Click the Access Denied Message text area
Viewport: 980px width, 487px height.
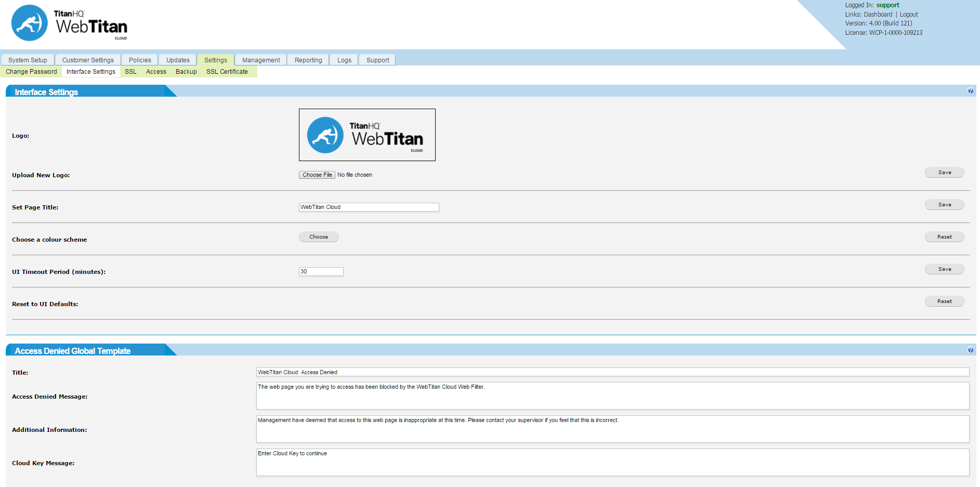(x=613, y=396)
